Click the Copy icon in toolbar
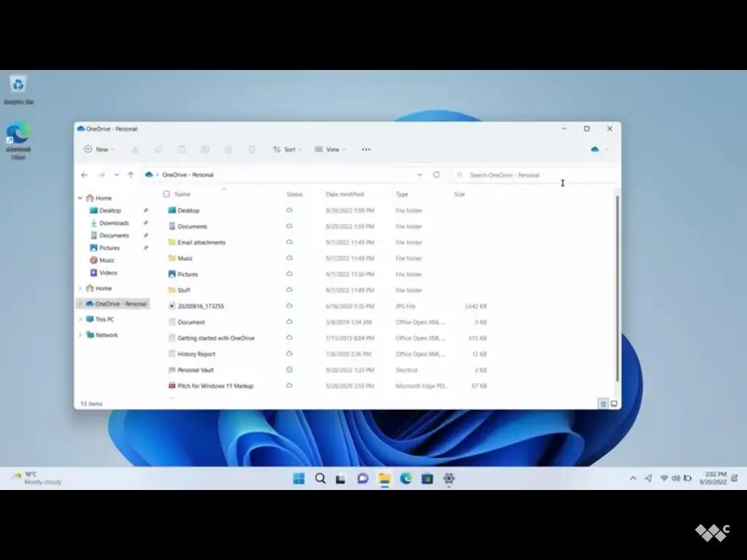The image size is (747, 560). 158,149
